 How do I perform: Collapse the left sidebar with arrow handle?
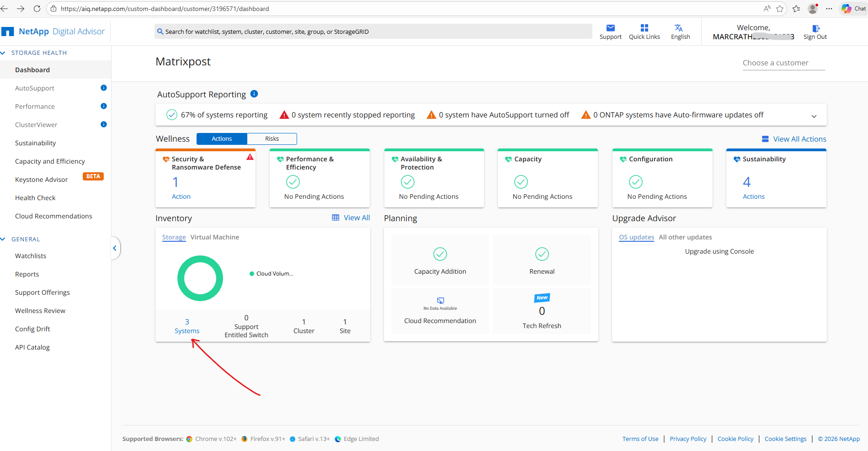click(x=115, y=248)
